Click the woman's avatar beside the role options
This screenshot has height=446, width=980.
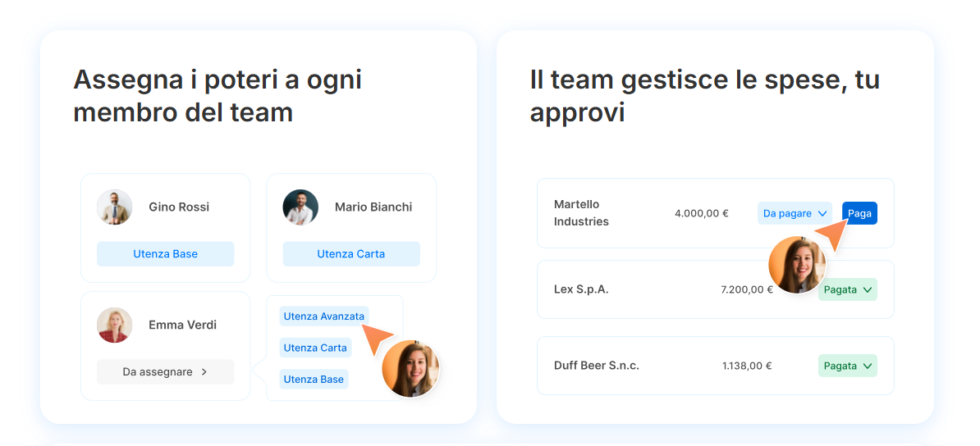tap(410, 369)
